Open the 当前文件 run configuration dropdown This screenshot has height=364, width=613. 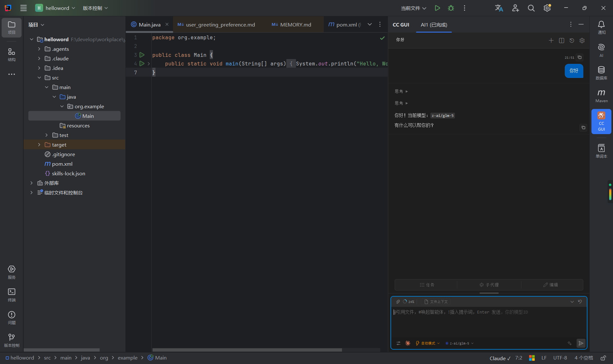[x=413, y=8]
